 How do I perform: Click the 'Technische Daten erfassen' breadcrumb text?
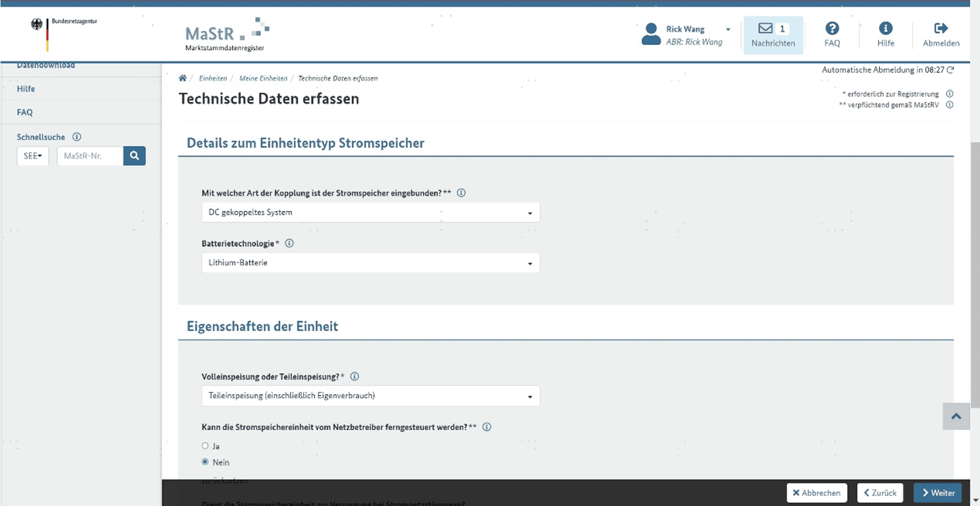coord(337,78)
